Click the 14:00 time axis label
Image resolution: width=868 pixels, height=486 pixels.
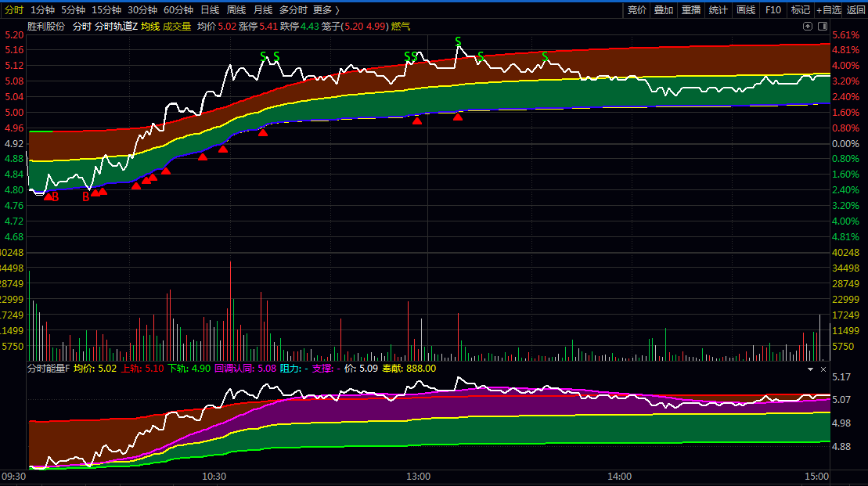[619, 477]
